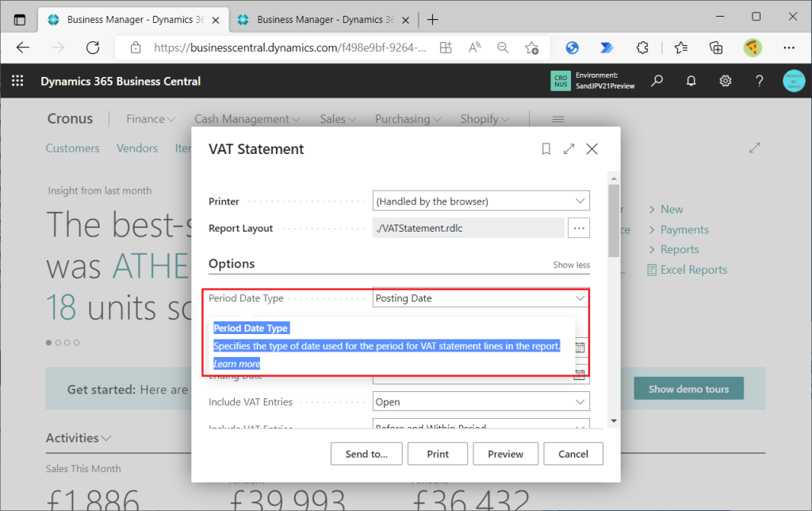Click the zoom magnifier icon in address bar
Image resolution: width=812 pixels, height=511 pixels.
pos(502,48)
